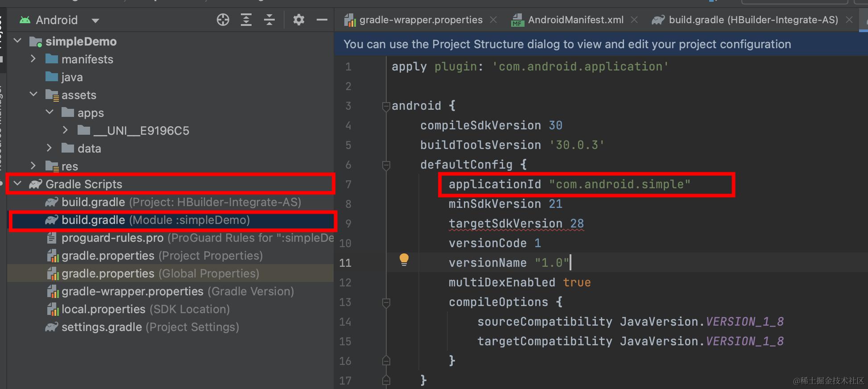Click the targetCompatibility JavaVersion line
Screen dimensions: 868x389
tap(630, 341)
